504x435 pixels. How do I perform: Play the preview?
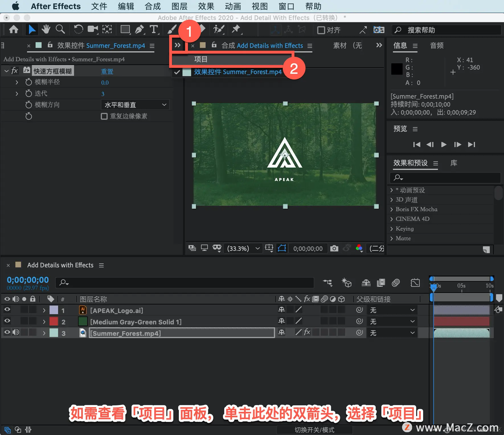point(444,145)
